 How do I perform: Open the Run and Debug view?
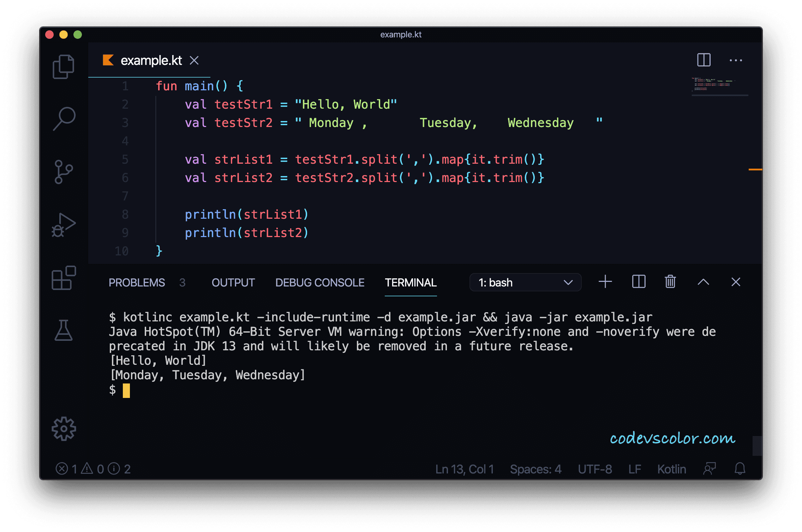64,225
